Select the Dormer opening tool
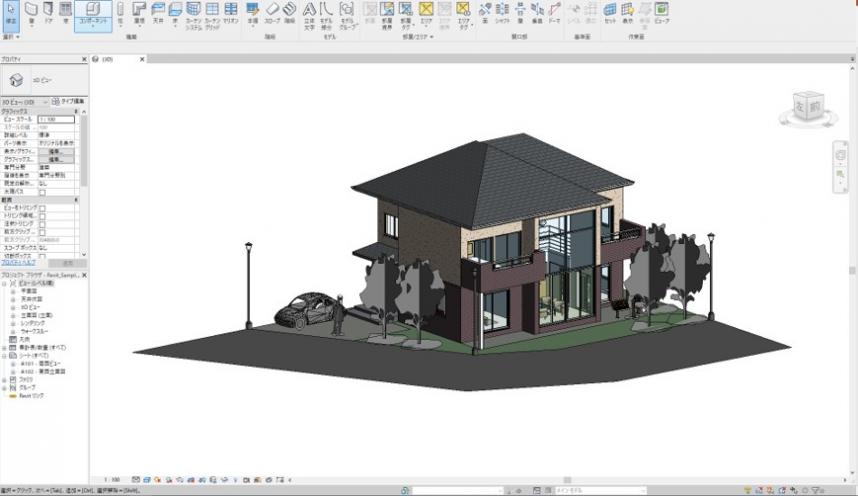This screenshot has height=496, width=858. click(x=555, y=12)
